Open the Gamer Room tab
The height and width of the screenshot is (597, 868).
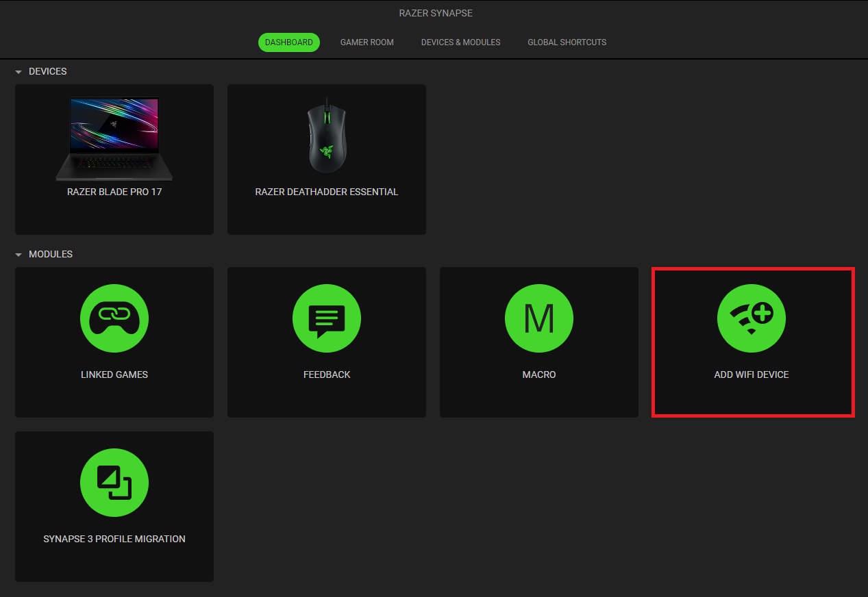[x=367, y=42]
